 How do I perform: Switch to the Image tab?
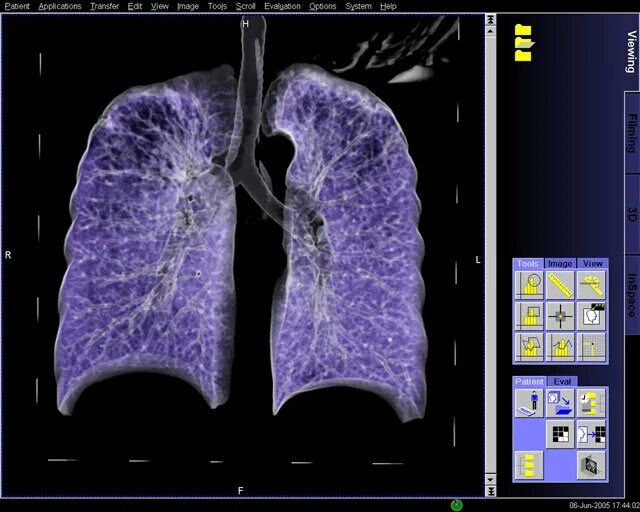(x=560, y=264)
